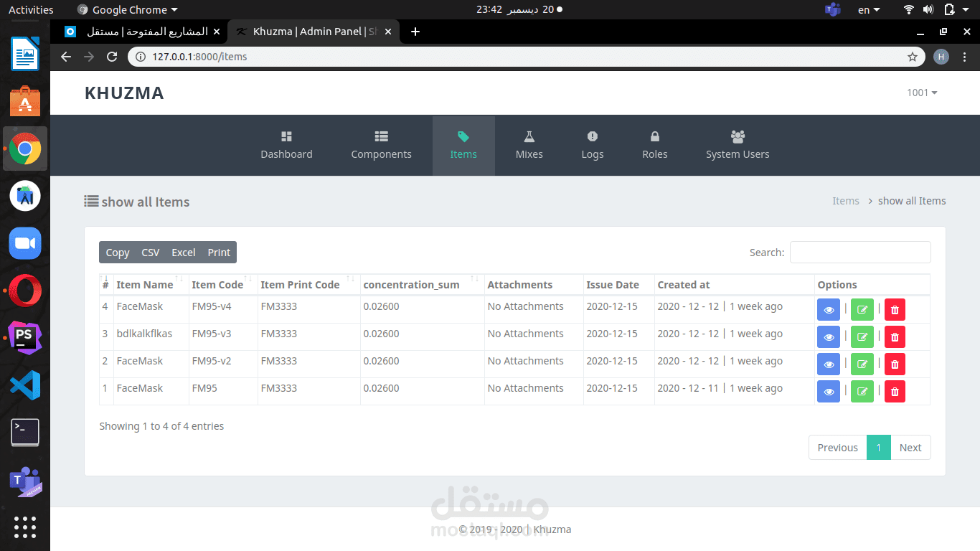
Task: View the item with code FM95
Action: pos(829,392)
